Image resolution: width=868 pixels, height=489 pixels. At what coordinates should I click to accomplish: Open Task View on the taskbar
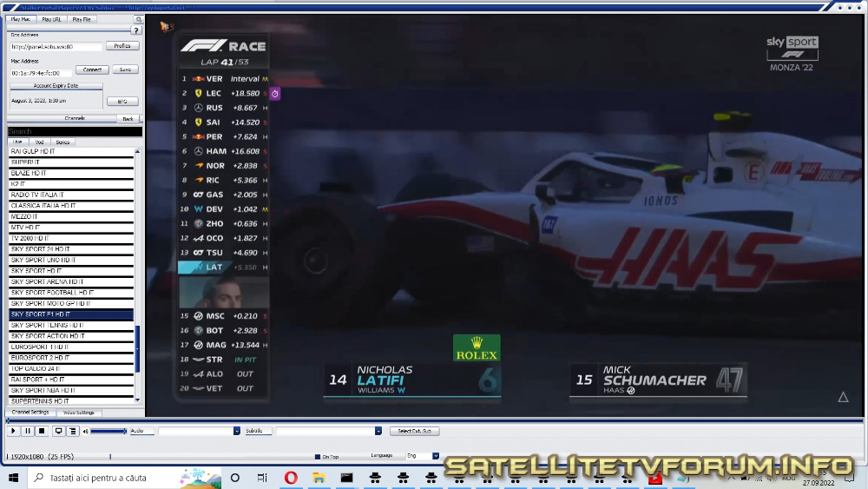click(x=262, y=478)
